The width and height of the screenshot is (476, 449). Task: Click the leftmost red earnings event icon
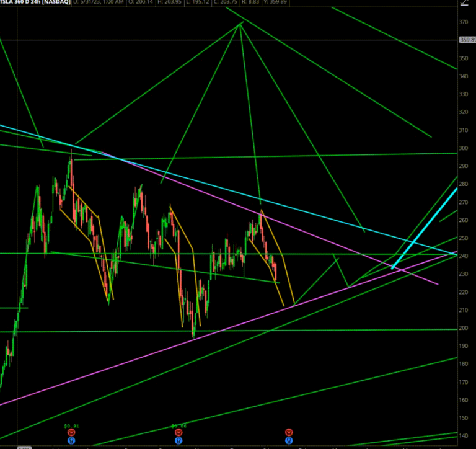[x=72, y=432]
